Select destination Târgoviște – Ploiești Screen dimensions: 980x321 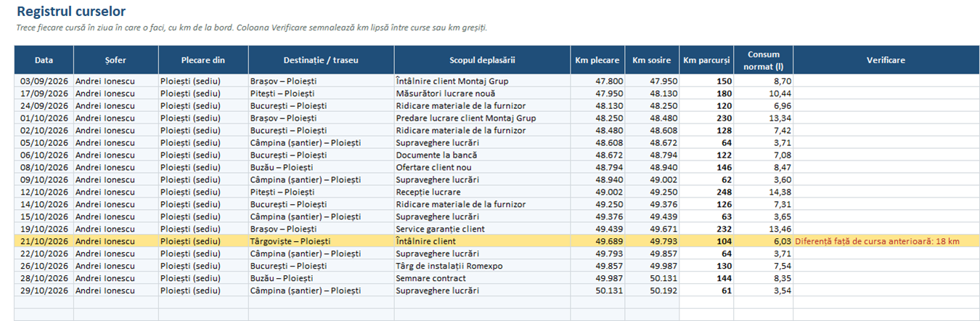[x=321, y=241]
